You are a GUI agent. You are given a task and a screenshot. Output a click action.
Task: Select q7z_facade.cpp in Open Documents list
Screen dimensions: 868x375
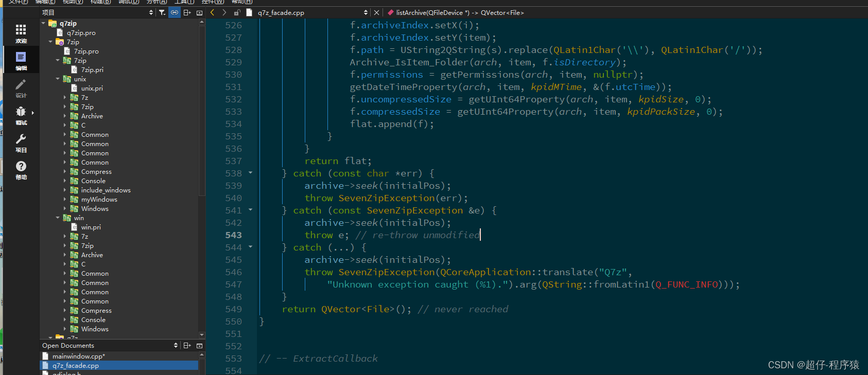(119, 365)
